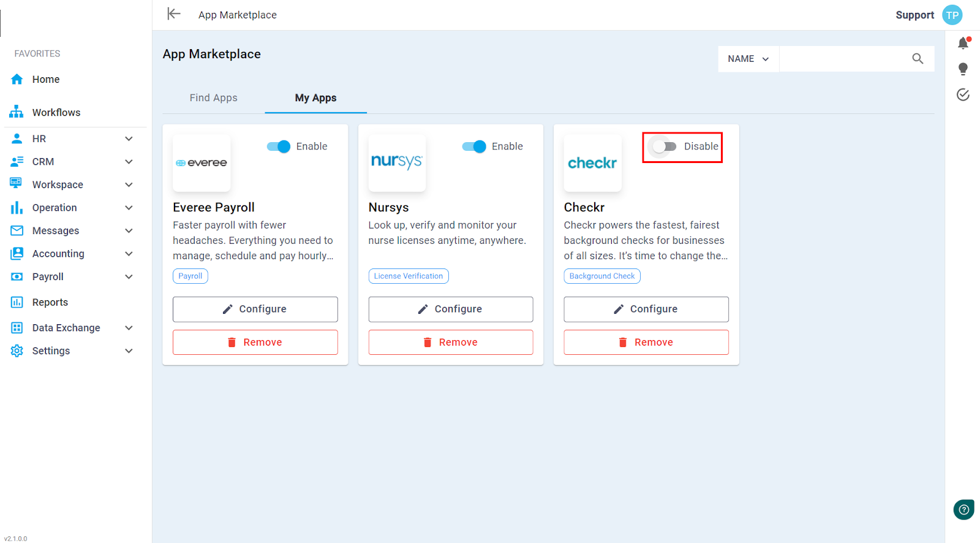Click the CRM contacts icon

coord(17,162)
